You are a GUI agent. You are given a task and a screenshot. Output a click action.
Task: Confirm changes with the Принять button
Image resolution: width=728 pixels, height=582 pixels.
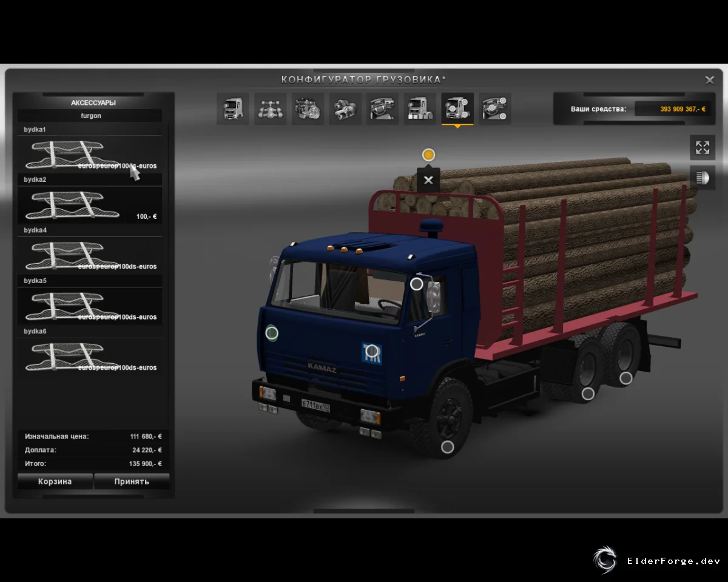pyautogui.click(x=132, y=481)
